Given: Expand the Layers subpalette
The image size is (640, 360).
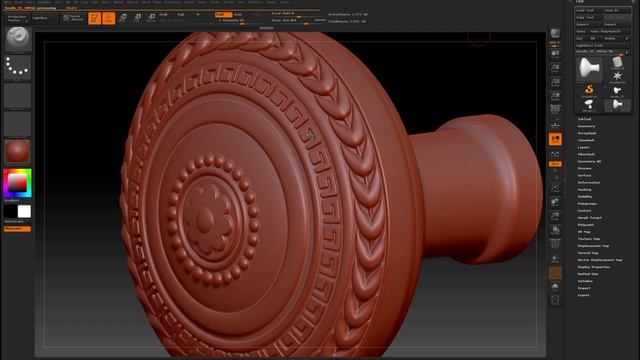Looking at the screenshot, I should (x=584, y=147).
